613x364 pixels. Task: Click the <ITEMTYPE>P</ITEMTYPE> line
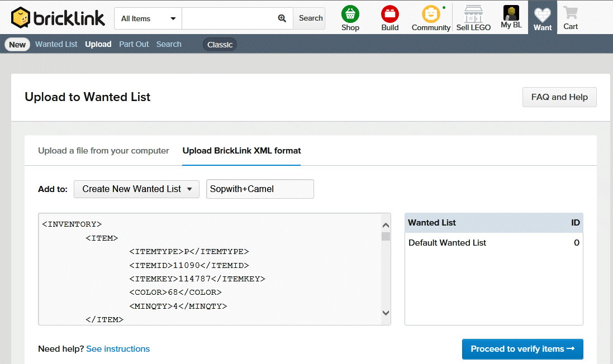pos(189,252)
